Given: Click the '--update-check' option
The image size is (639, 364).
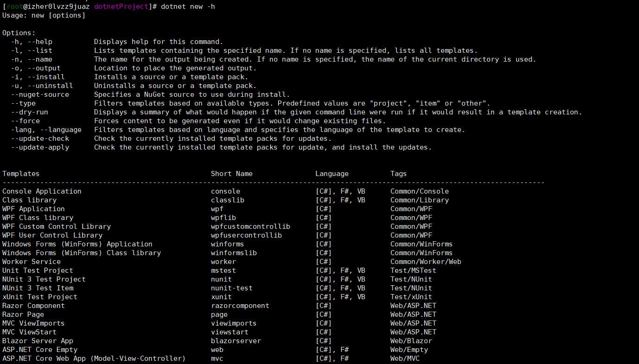Looking at the screenshot, I should pos(40,138).
